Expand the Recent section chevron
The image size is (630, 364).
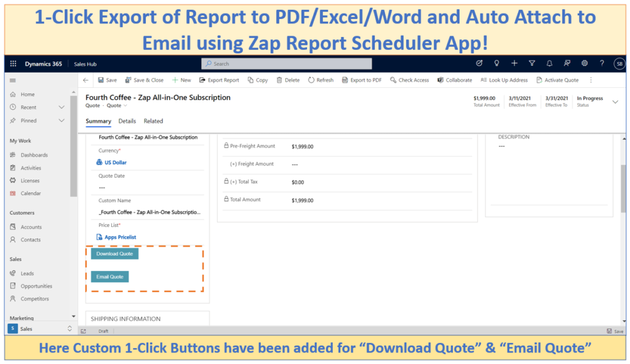(x=62, y=107)
